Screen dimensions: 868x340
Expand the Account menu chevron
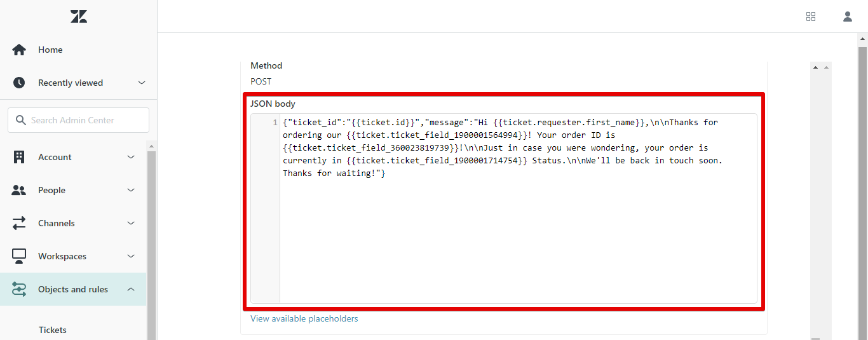[x=131, y=157]
